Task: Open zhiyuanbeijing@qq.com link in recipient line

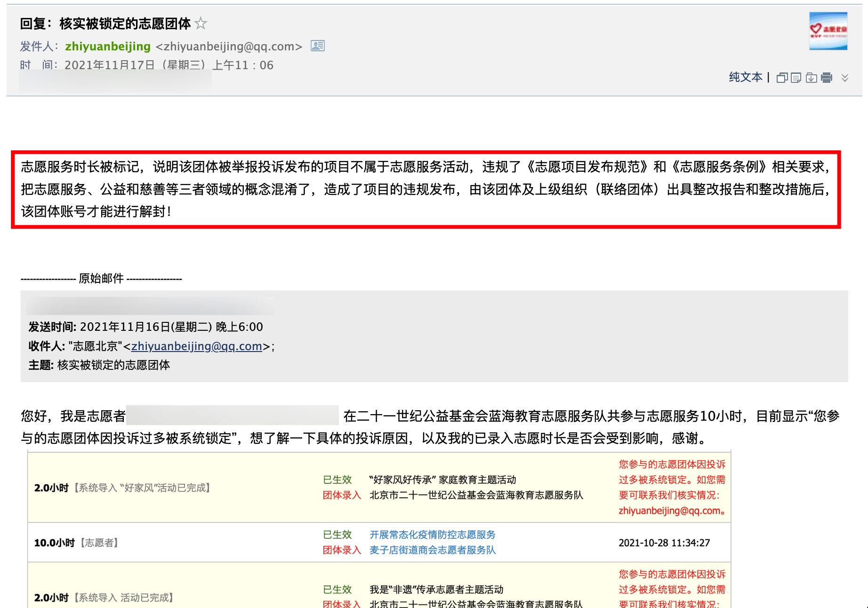Action: 196,346
